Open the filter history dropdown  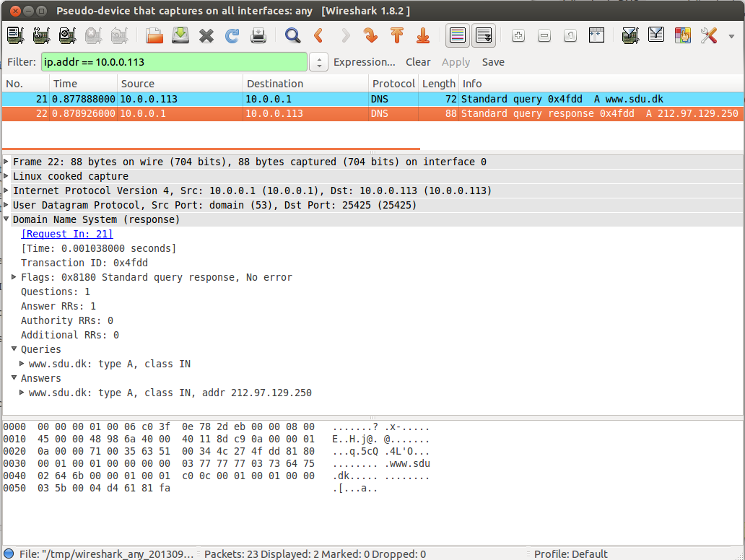coord(318,62)
